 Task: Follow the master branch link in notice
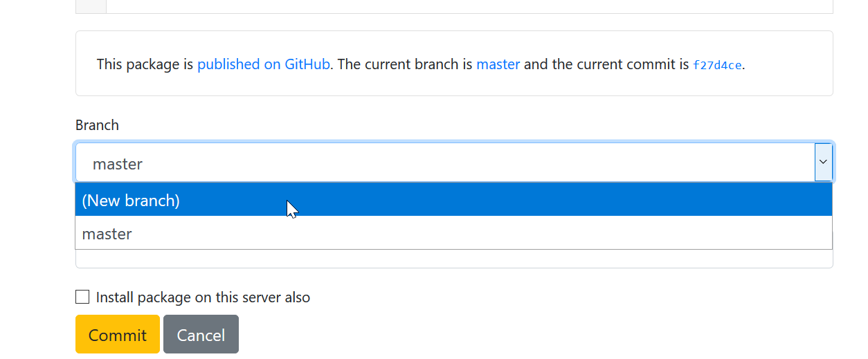pos(498,64)
